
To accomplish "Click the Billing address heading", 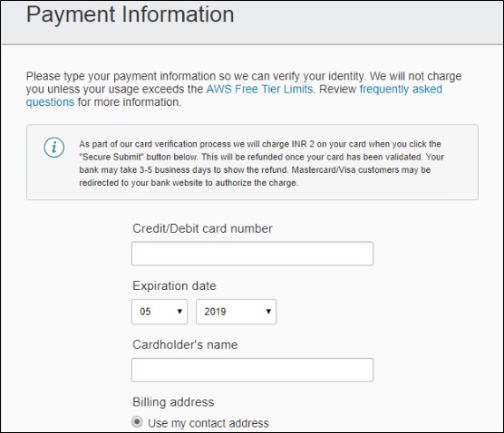I will tap(173, 402).
